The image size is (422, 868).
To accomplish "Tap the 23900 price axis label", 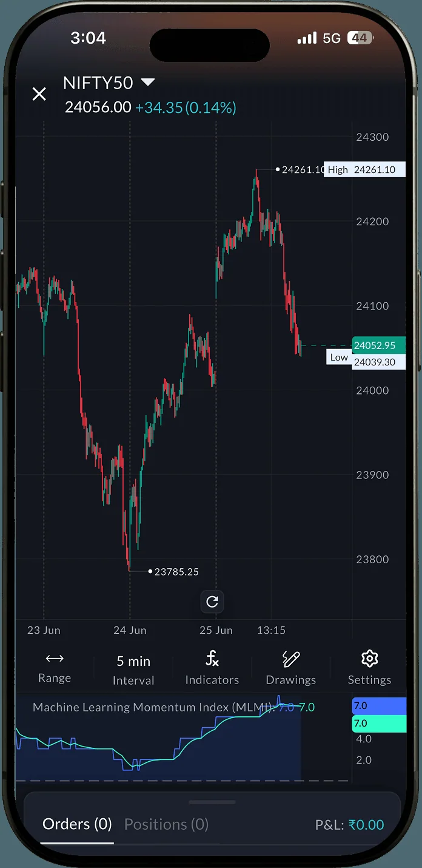I will point(372,475).
